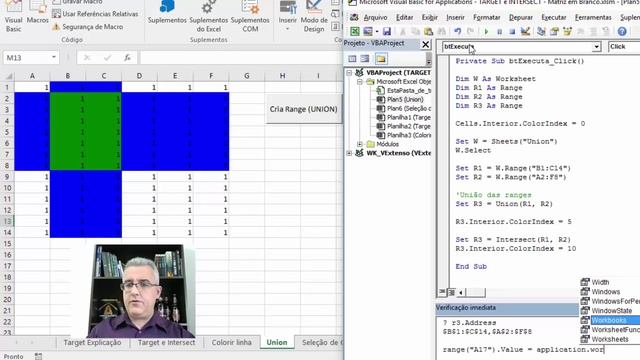Click the Paste icon in VBA toolbar
The width and height of the screenshot is (640, 360).
428,31
